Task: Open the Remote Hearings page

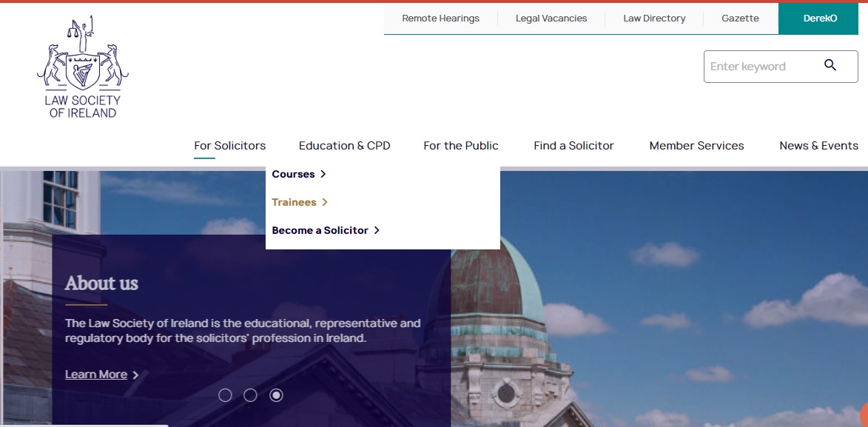Action: click(440, 18)
